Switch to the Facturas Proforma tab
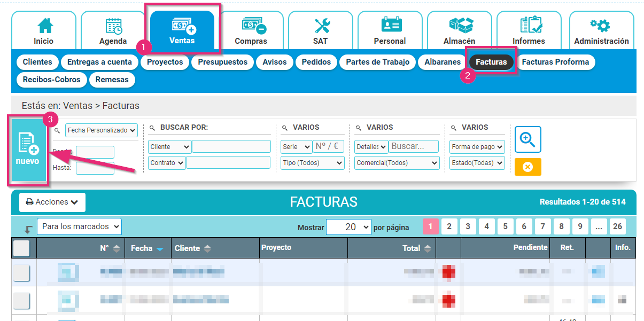 (x=556, y=62)
